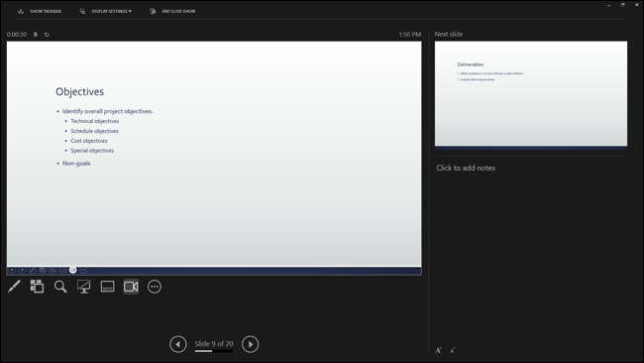Black or unblack the slide show
The width and height of the screenshot is (644, 363).
click(84, 287)
